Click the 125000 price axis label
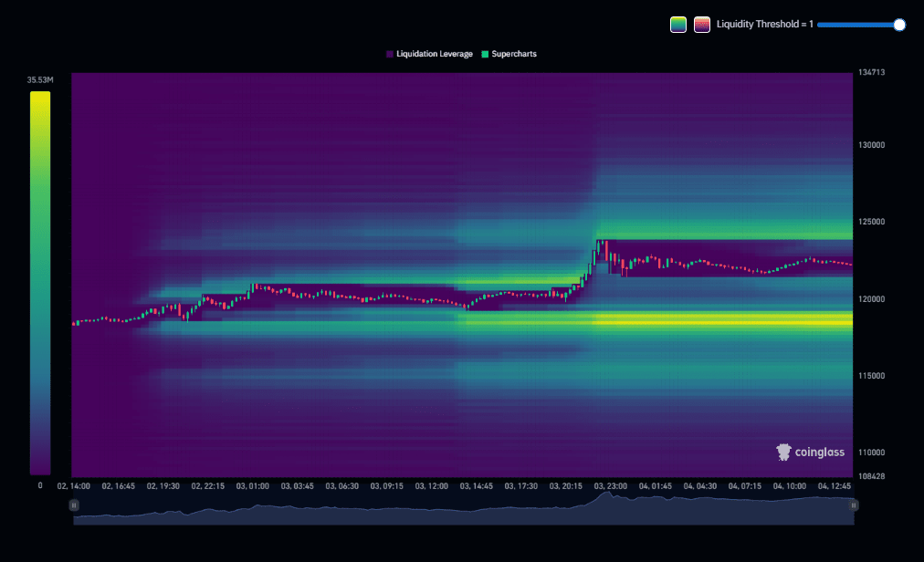Image resolution: width=924 pixels, height=562 pixels. [x=872, y=222]
